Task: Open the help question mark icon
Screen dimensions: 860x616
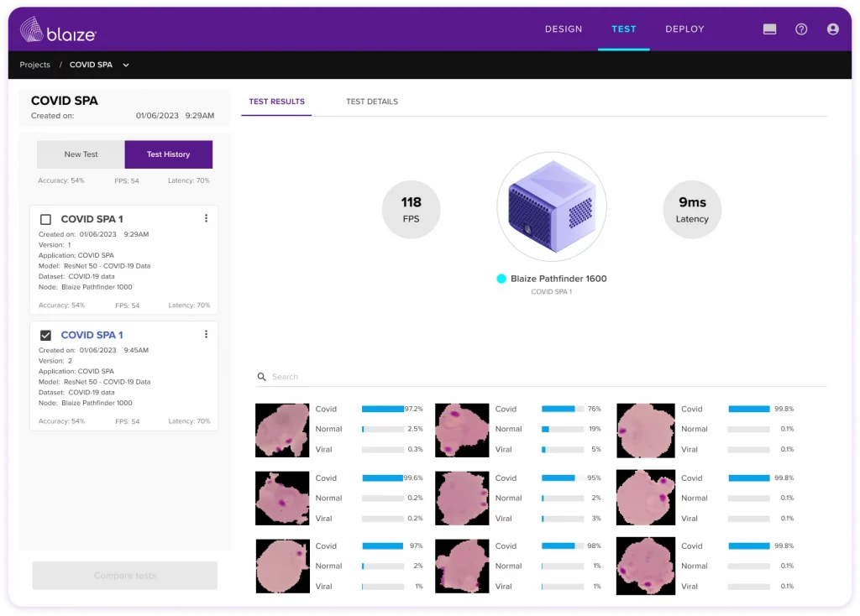Action: coord(801,29)
